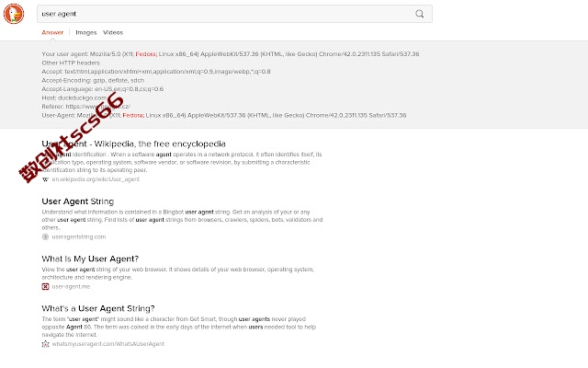Screen dimensions: 588x368
Task: Click the useragentstring.com favicon
Action: [x=45, y=236]
